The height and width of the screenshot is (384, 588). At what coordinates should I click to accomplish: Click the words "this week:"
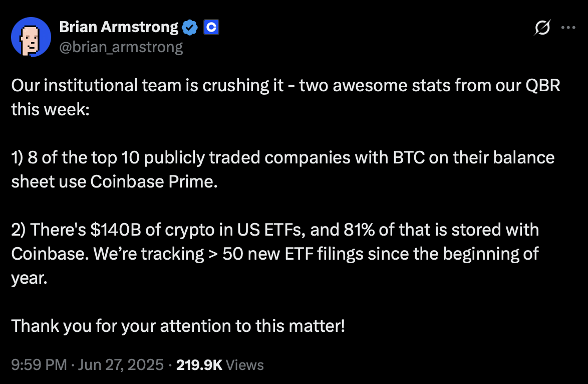tap(50, 110)
